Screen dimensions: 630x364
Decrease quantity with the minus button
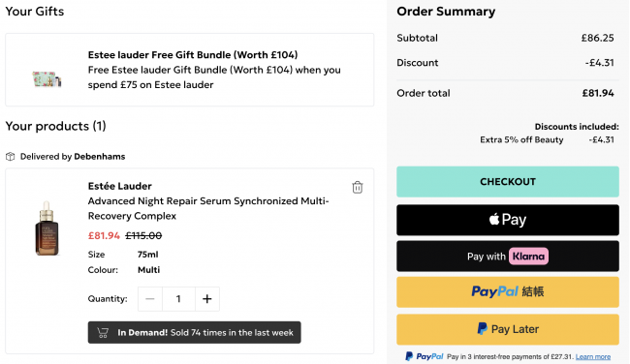150,298
